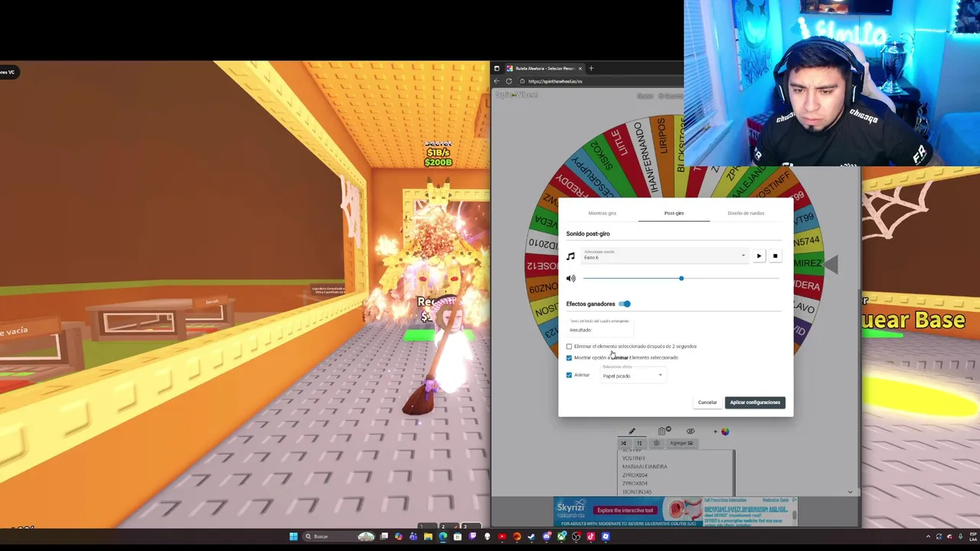Open Microsoft Store from the taskbar
980x551 pixels.
(457, 536)
